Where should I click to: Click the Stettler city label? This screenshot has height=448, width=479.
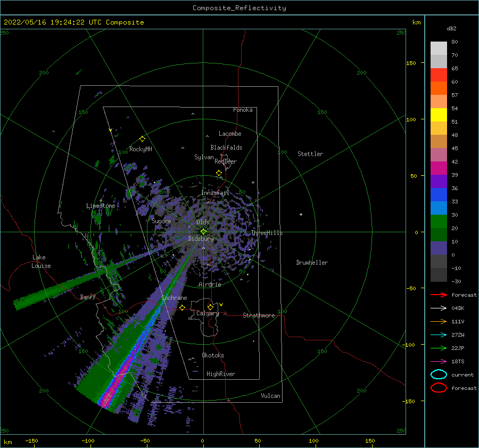tap(310, 154)
